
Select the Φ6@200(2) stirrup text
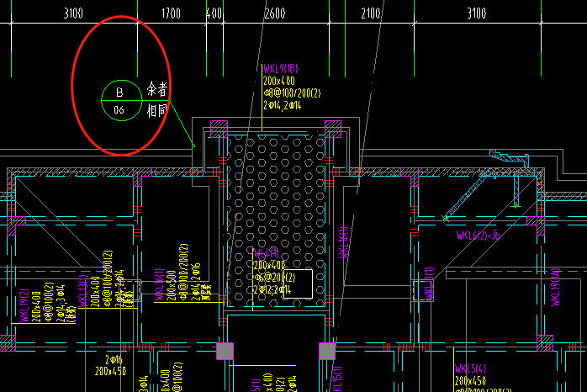(x=275, y=278)
